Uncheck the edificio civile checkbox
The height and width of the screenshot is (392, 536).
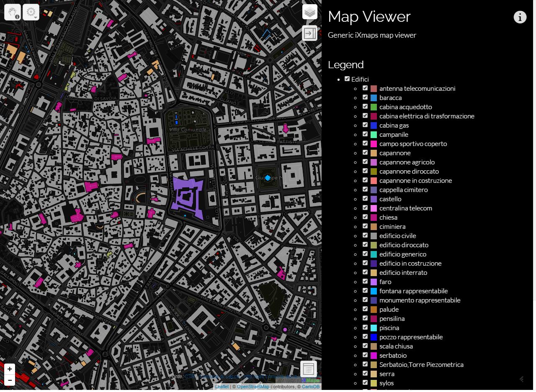pos(365,236)
